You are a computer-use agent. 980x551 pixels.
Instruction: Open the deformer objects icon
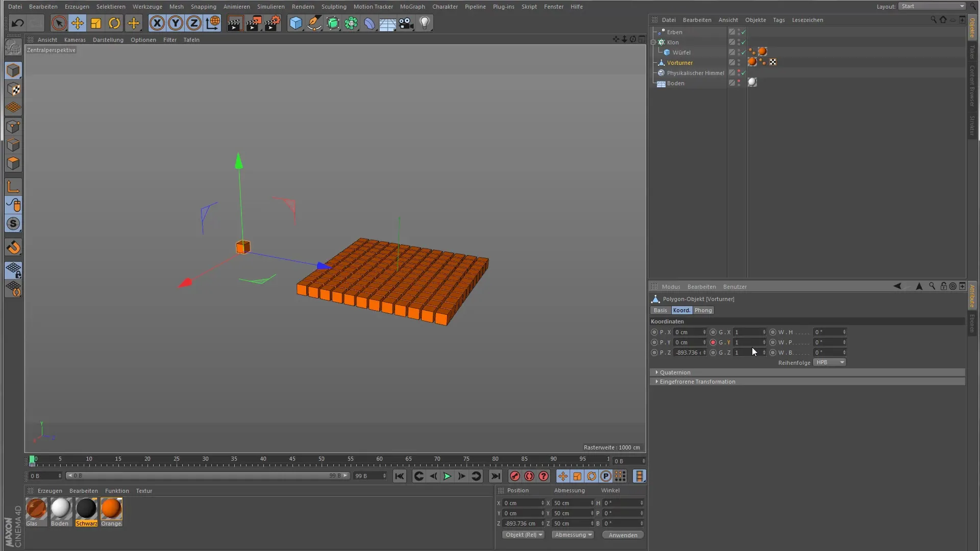pos(370,23)
